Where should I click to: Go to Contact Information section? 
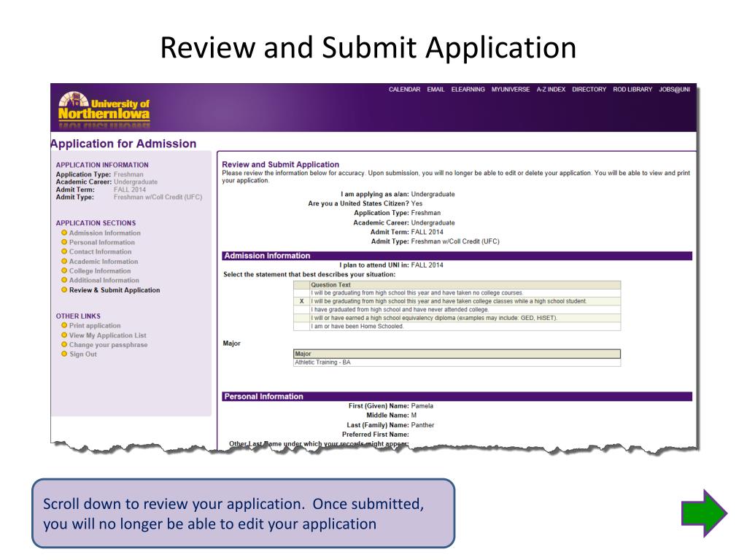coord(100,252)
